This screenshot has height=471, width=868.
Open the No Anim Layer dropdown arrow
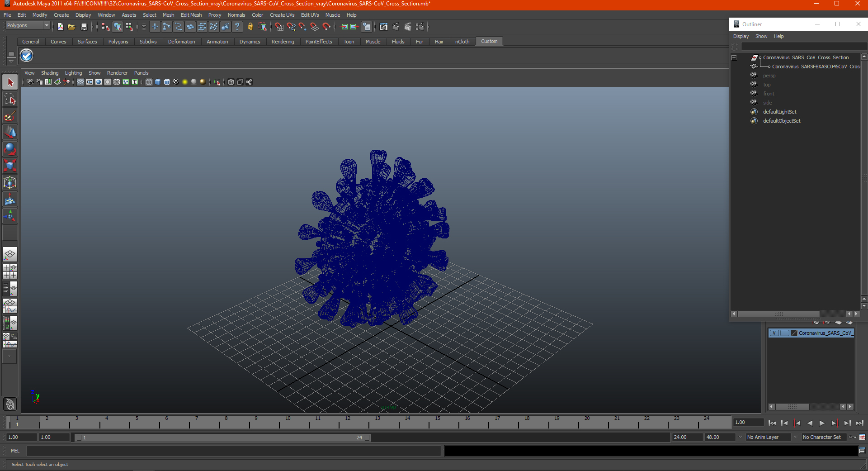pyautogui.click(x=740, y=437)
